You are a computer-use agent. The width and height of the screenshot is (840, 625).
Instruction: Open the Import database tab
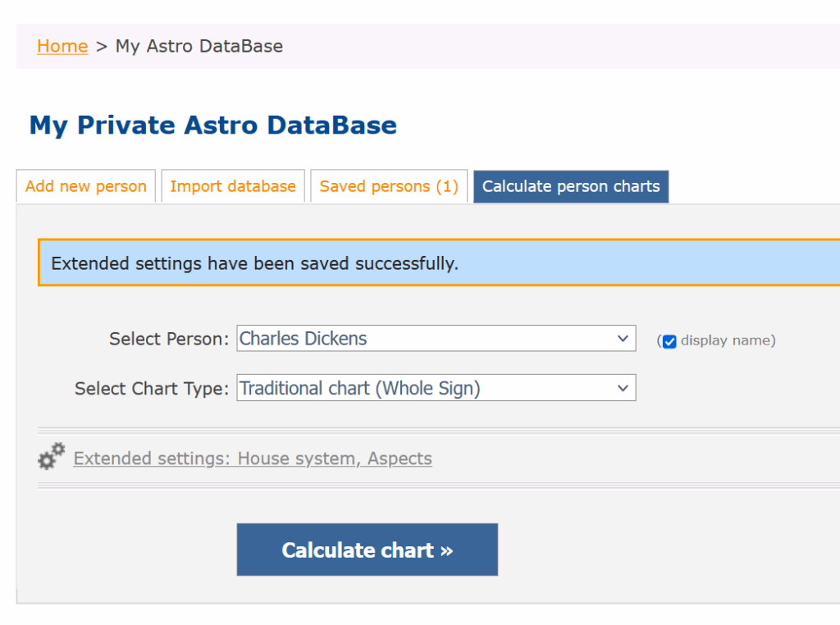[x=233, y=186]
